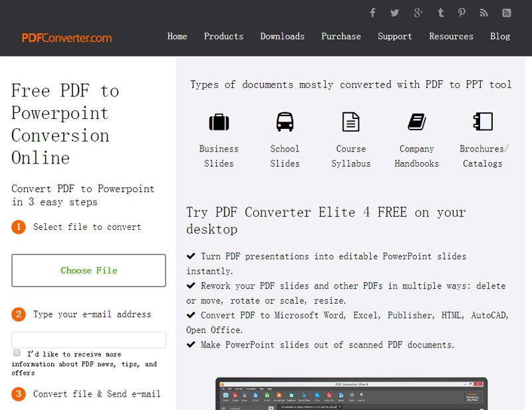Click the Twitter bird icon
Viewport: 532px width, 410px height.
(395, 13)
